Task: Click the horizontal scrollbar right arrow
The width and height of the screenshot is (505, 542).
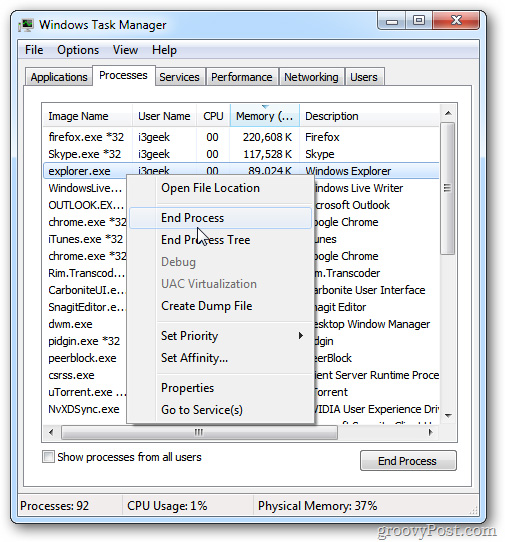Action: [x=431, y=432]
